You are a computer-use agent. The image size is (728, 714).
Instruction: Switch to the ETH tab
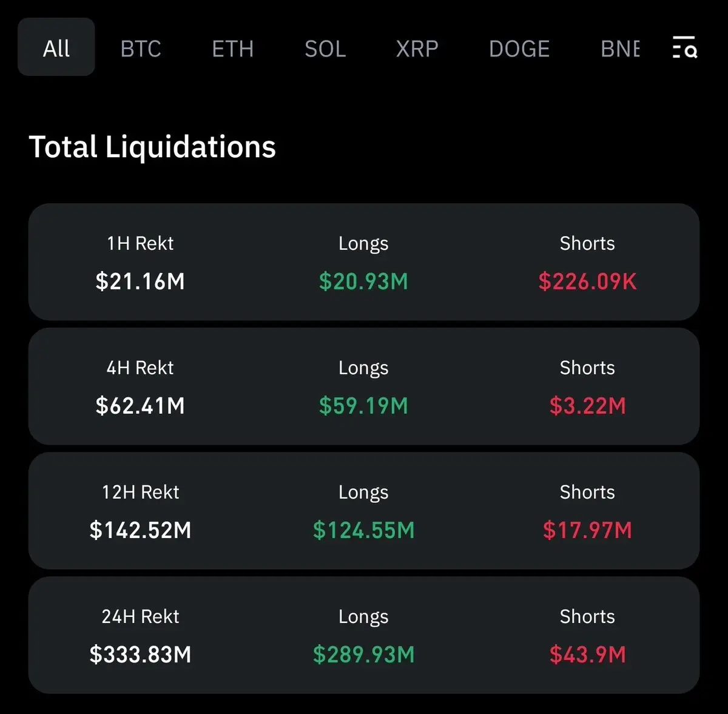click(x=233, y=49)
